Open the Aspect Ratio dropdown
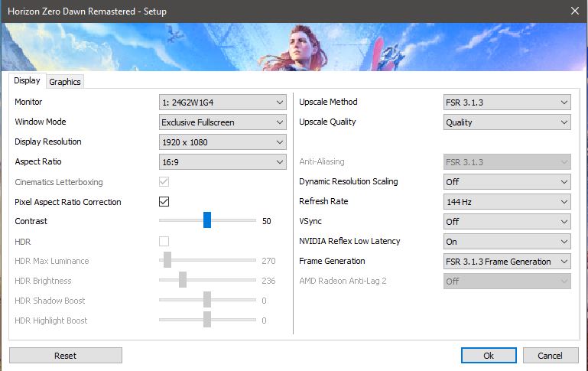Viewport: 588px width, 371px height. tap(223, 161)
